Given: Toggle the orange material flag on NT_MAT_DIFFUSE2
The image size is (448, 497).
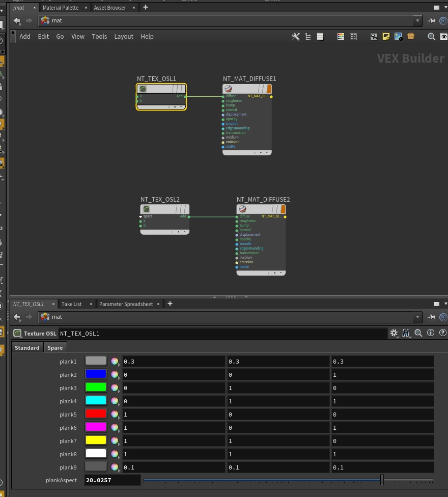Looking at the screenshot, I should coord(283,209).
